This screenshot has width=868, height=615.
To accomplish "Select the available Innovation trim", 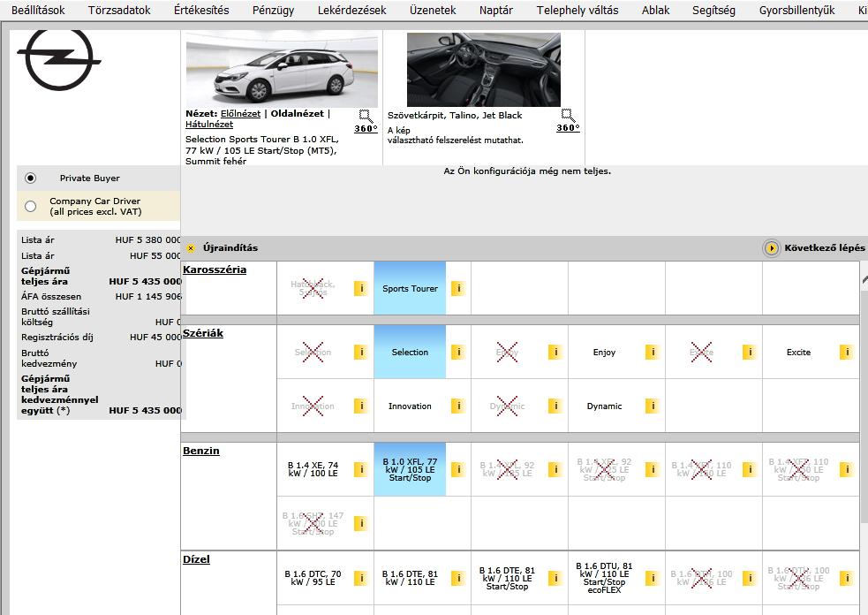I will (x=410, y=406).
